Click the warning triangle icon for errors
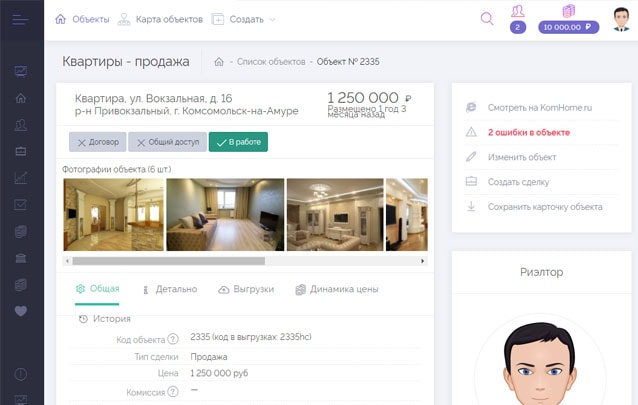The width and height of the screenshot is (638, 405). coord(471,132)
